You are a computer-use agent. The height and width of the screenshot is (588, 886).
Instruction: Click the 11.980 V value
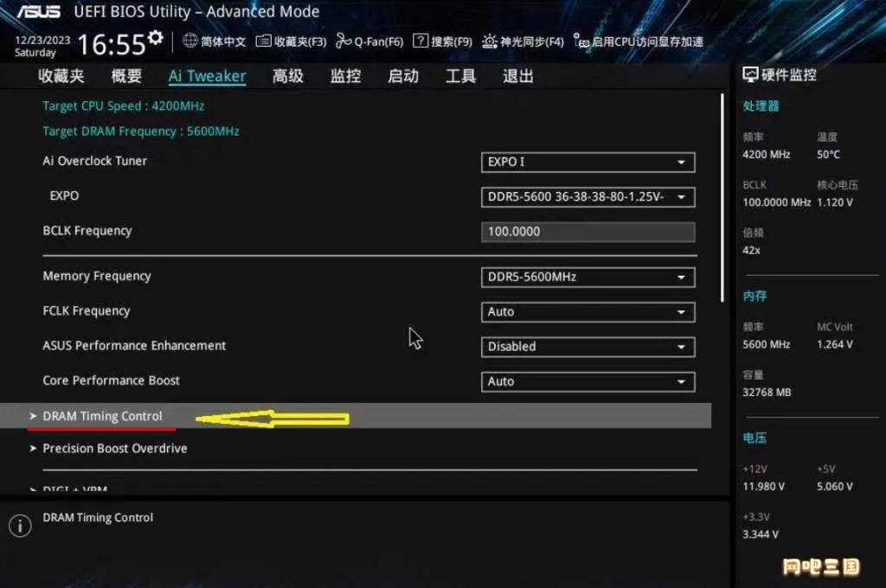[x=763, y=486]
